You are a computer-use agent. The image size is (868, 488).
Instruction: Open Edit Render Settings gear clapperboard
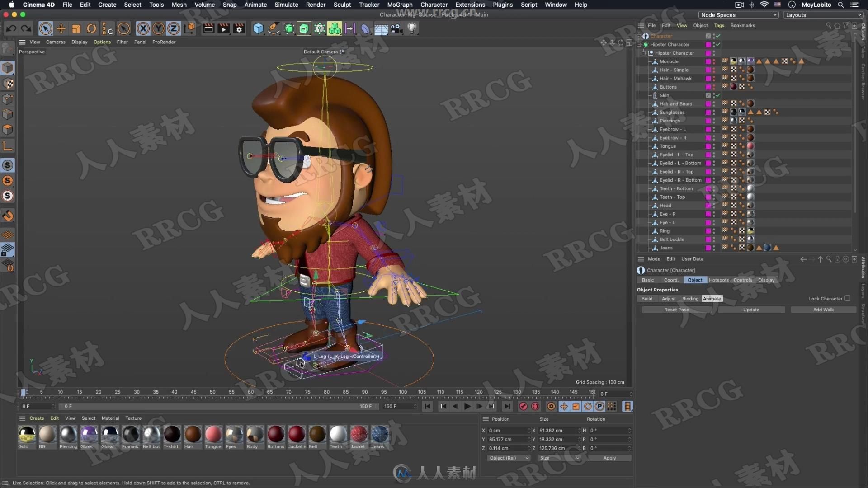(x=239, y=28)
